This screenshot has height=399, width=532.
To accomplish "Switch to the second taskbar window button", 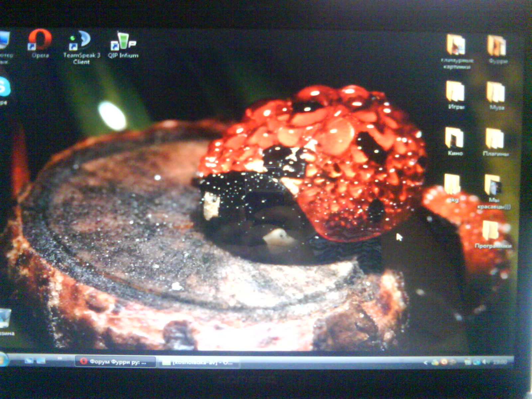I will [x=199, y=362].
